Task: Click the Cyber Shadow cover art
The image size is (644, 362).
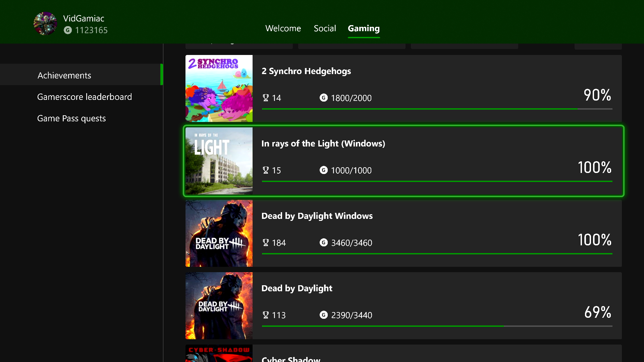Action: click(219, 353)
